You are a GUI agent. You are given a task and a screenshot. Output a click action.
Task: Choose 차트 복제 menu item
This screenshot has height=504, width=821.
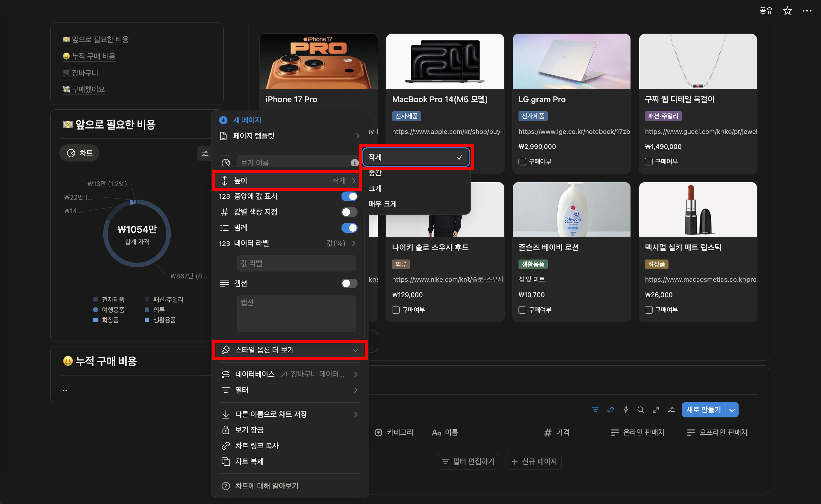[249, 461]
